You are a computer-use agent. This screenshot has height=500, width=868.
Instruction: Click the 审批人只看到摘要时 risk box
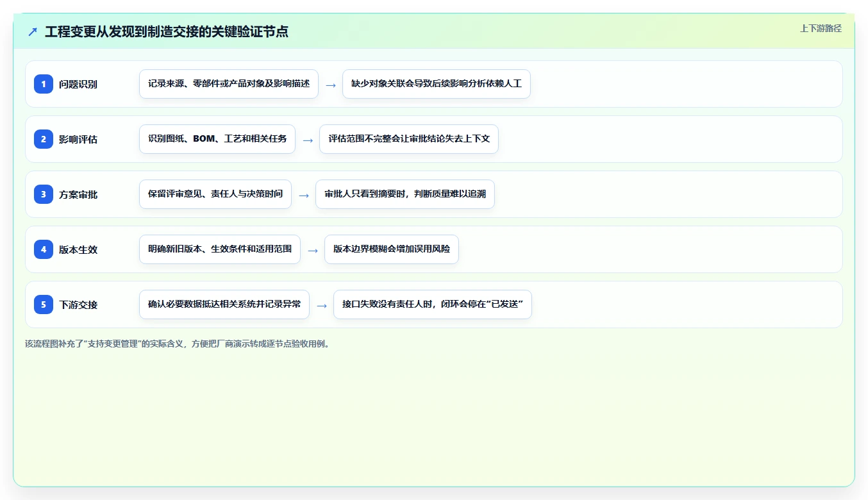click(x=405, y=194)
